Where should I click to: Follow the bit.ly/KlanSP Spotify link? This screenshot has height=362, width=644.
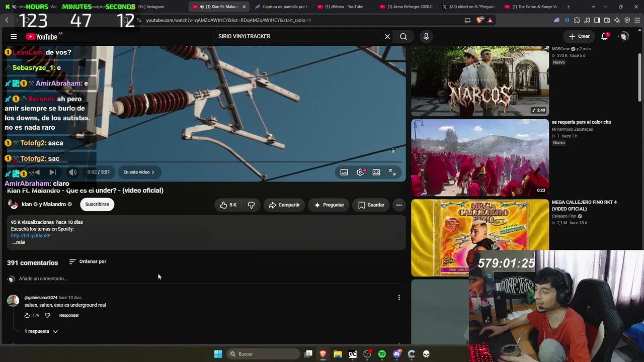click(x=31, y=235)
